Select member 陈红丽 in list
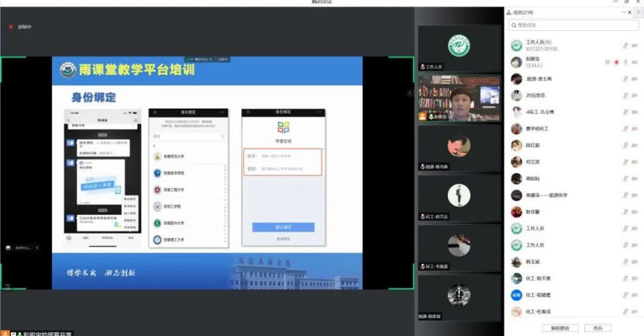The height and width of the screenshot is (336, 644). click(x=573, y=145)
